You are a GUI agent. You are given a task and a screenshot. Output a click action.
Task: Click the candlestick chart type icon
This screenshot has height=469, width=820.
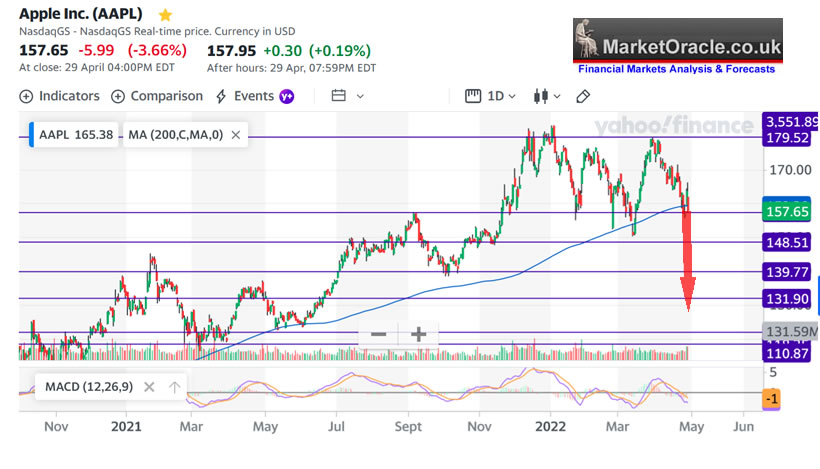pyautogui.click(x=541, y=96)
